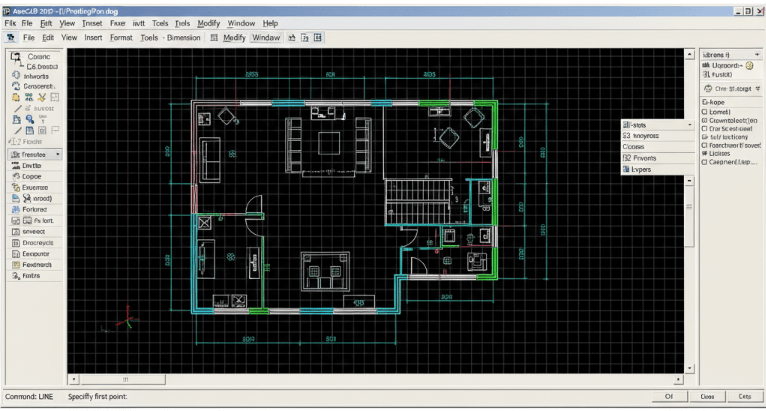This screenshot has height=411, width=766.
Task: Click Format on the second toolbar
Action: (121, 38)
